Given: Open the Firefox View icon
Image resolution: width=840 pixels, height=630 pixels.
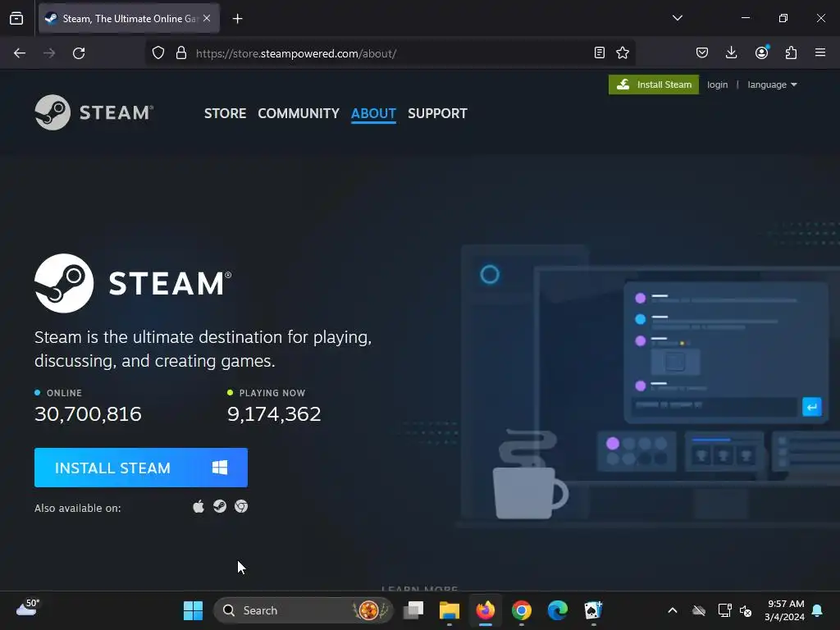Looking at the screenshot, I should [x=16, y=19].
